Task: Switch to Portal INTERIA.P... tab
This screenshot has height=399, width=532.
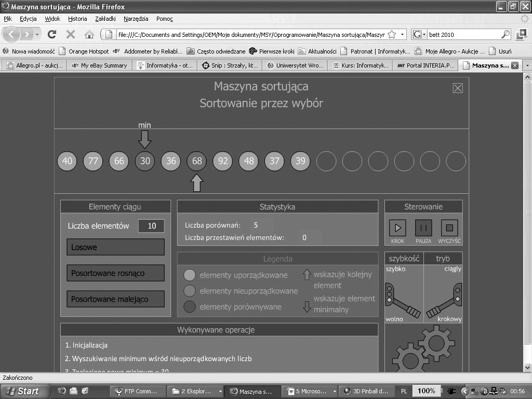Action: pos(425,65)
